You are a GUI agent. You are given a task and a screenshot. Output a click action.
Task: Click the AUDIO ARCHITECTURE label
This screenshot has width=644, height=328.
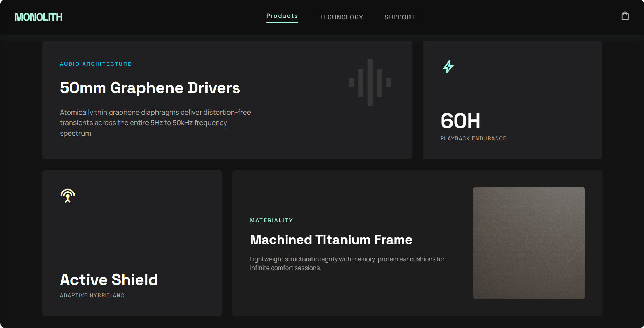coord(95,64)
